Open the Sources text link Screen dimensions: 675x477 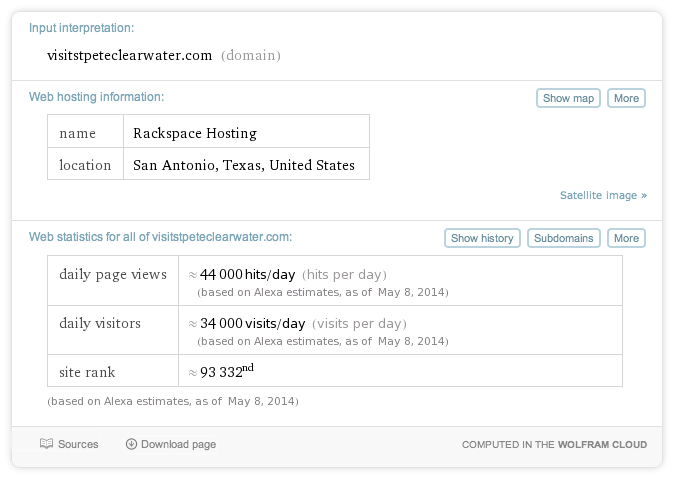pyautogui.click(x=78, y=444)
